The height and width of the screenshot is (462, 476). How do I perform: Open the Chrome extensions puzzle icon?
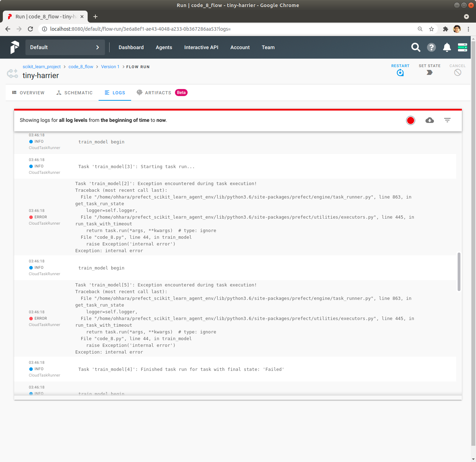pos(446,29)
